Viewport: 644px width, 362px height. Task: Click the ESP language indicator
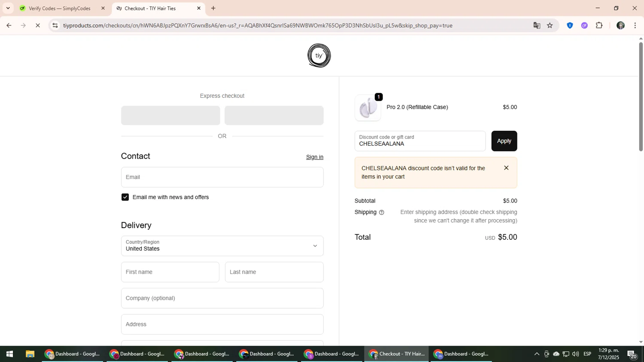click(587, 354)
